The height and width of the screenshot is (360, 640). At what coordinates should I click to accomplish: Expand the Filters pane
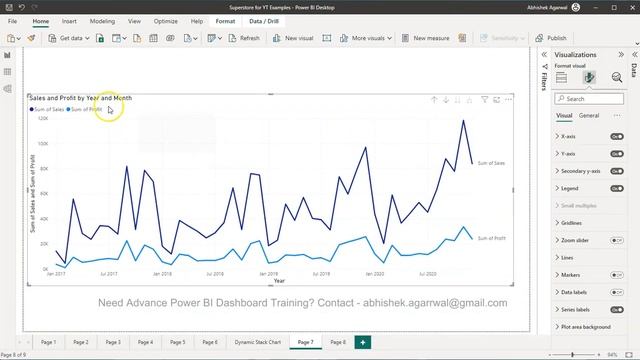pos(544,54)
